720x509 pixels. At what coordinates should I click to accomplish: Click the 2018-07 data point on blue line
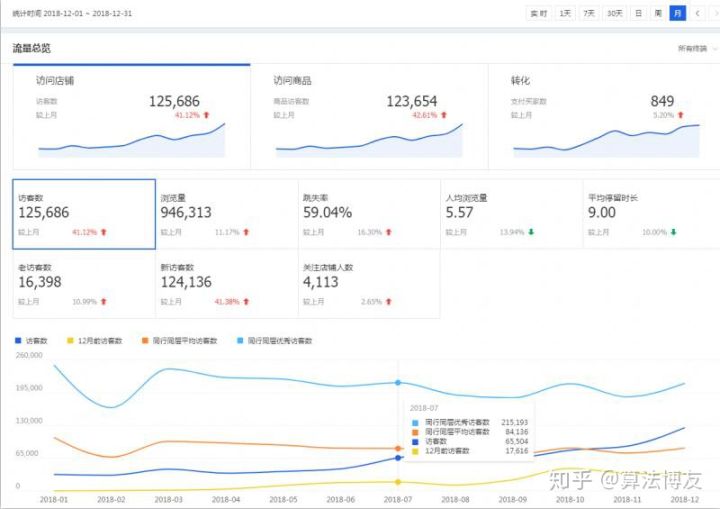[x=398, y=458]
